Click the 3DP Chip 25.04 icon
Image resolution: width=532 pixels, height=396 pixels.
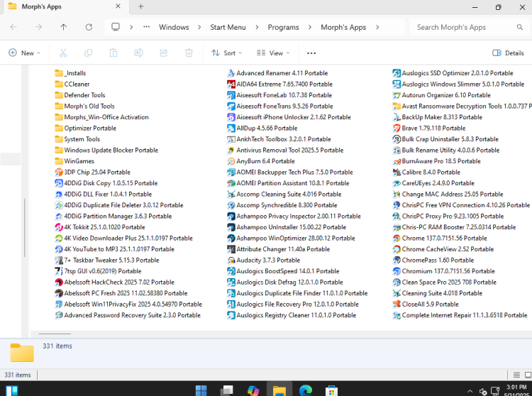point(59,172)
